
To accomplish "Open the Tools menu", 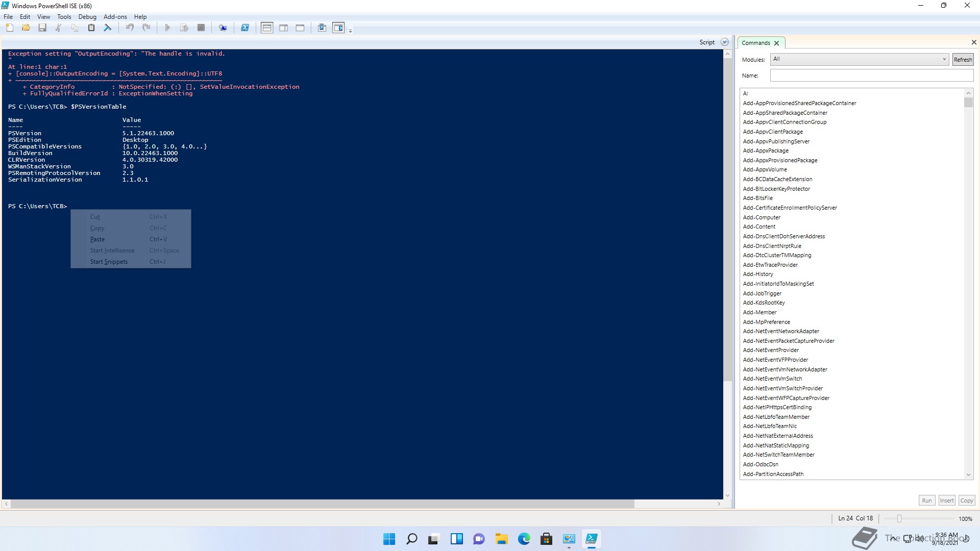I will pos(64,16).
